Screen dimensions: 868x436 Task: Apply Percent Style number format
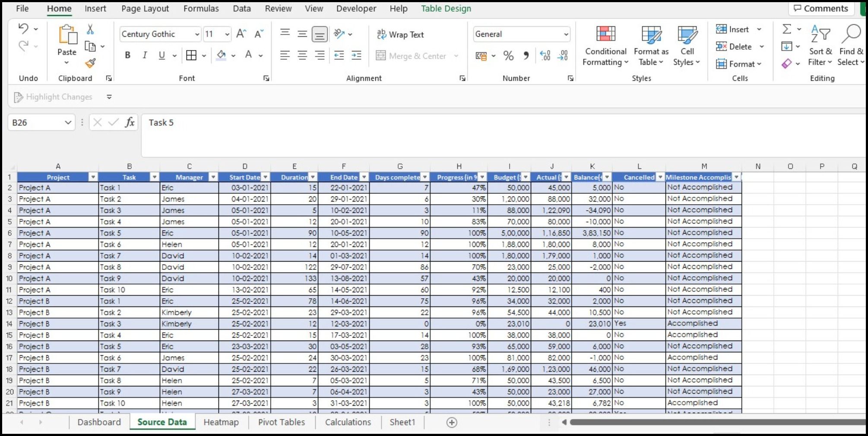[x=508, y=56]
